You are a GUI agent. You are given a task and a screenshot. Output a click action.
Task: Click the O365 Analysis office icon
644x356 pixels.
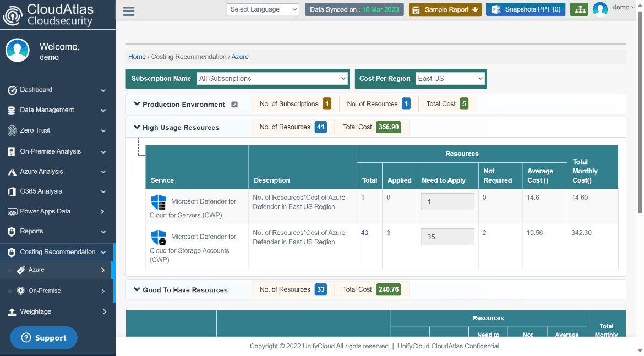(x=12, y=191)
